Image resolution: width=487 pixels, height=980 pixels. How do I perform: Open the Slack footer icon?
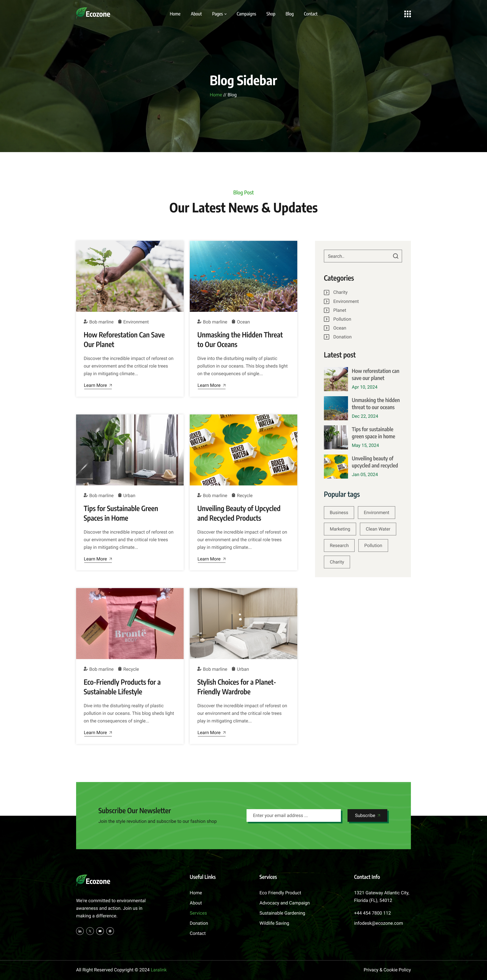point(110,931)
